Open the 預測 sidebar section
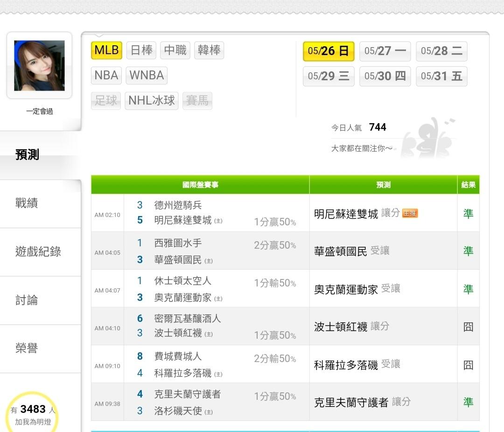 point(40,154)
